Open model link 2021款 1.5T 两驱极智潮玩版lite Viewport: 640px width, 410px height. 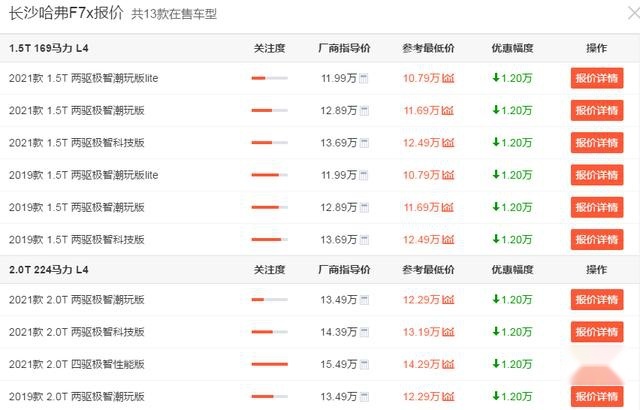click(x=84, y=78)
